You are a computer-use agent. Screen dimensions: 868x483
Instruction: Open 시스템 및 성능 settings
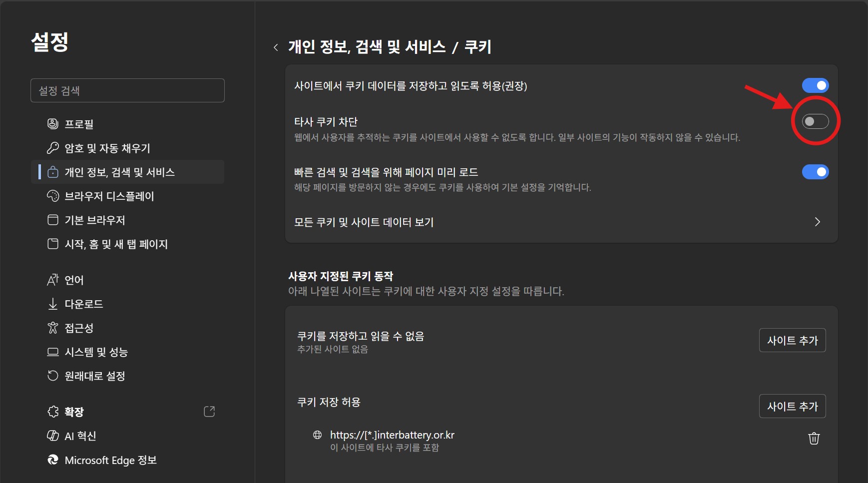(x=96, y=352)
